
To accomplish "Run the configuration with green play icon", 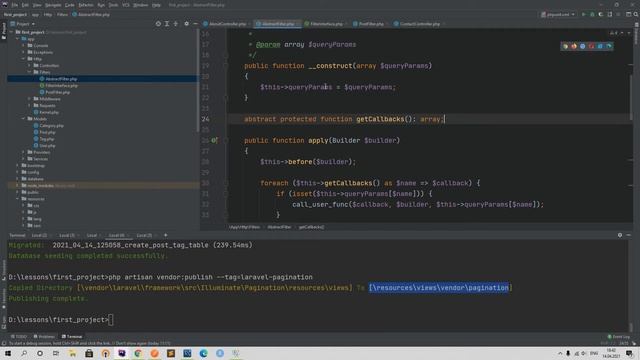I will coord(584,14).
